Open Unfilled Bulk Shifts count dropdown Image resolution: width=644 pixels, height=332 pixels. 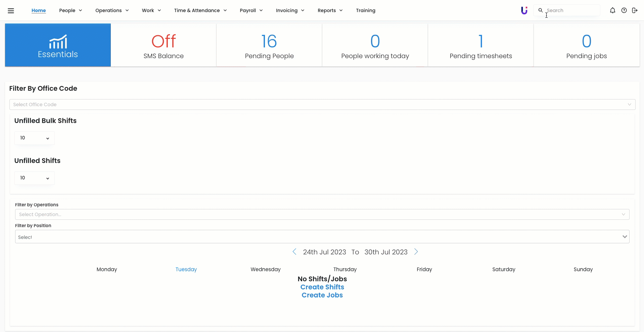[34, 138]
